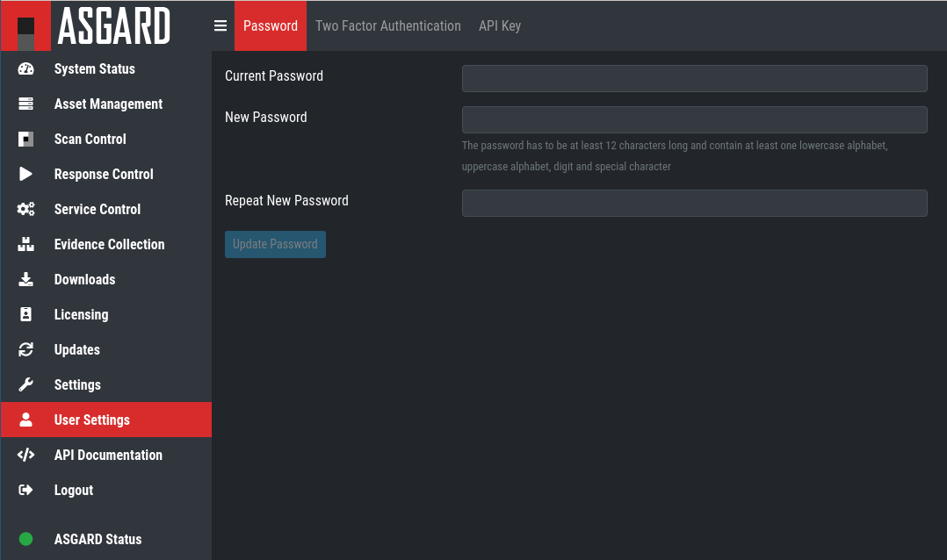Click the password requirements hint text

click(675, 155)
